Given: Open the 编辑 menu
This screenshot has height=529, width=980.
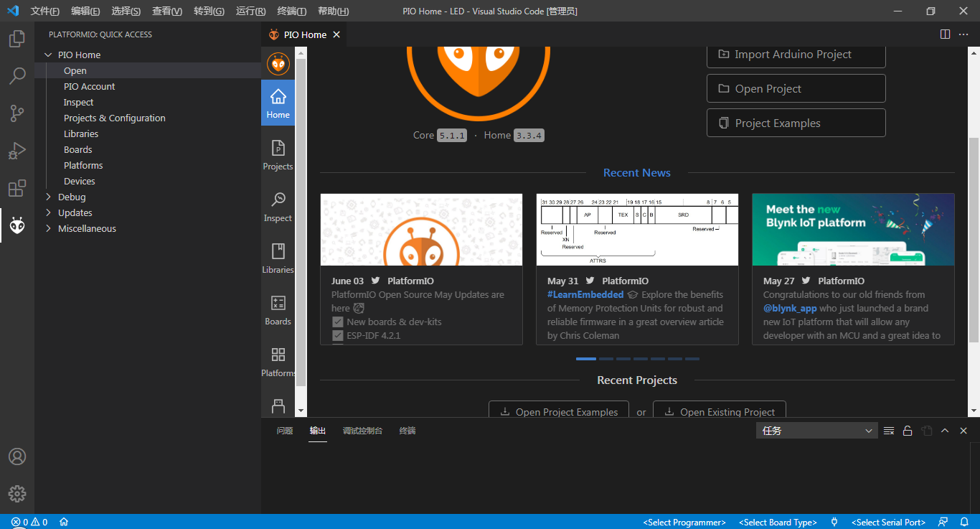Looking at the screenshot, I should pyautogui.click(x=85, y=11).
